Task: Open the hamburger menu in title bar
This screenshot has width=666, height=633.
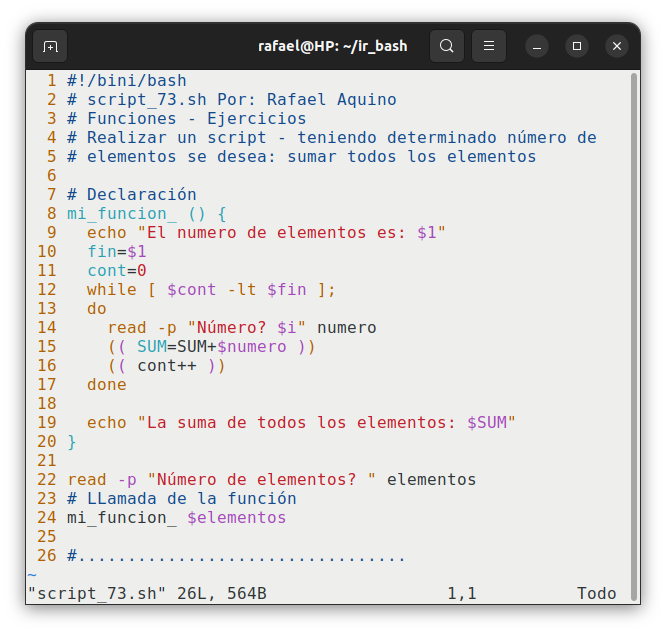Action: 489,46
